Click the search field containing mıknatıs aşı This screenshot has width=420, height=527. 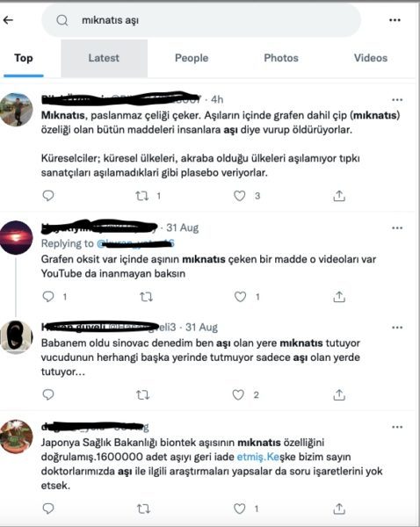point(201,20)
